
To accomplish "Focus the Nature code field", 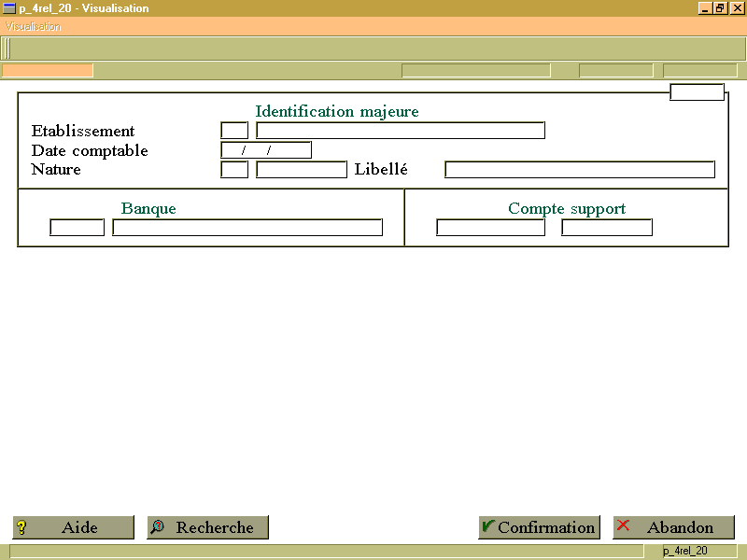I will pyautogui.click(x=234, y=170).
